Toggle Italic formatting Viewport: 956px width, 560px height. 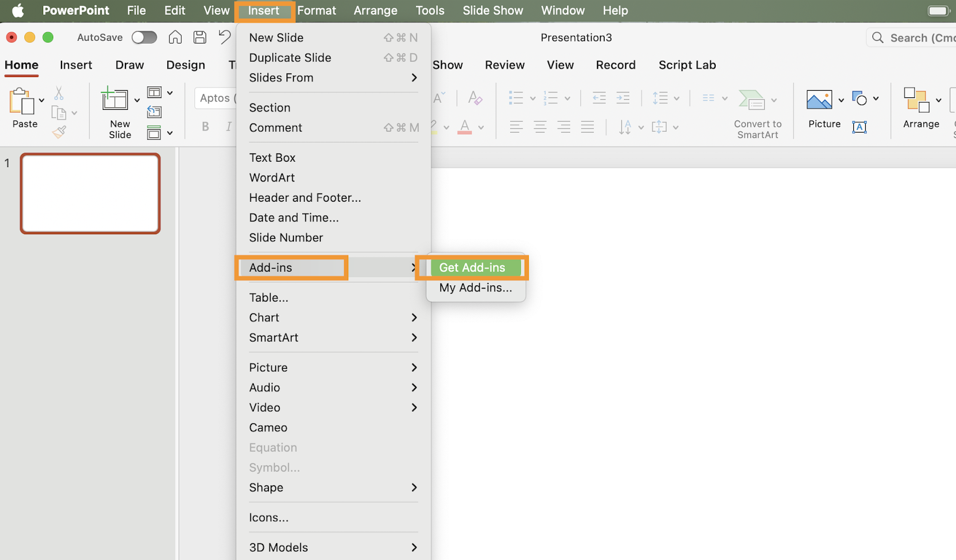click(228, 127)
